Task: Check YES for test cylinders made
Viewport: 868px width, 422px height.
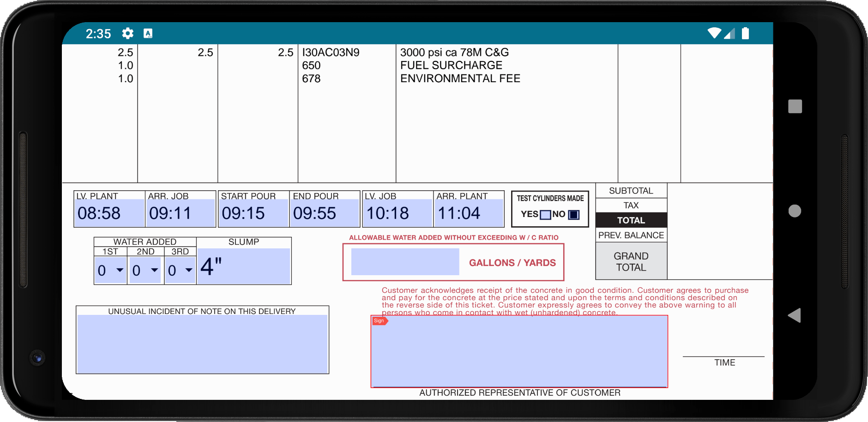Action: coord(545,214)
